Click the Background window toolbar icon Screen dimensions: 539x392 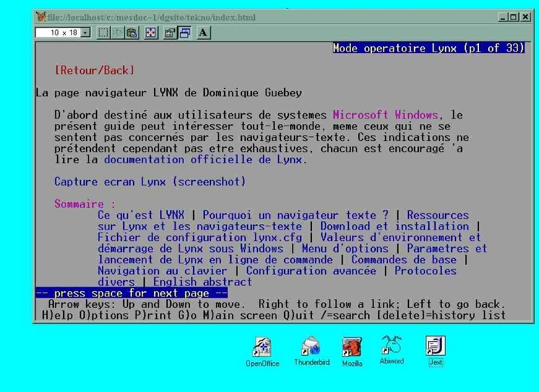pyautogui.click(x=185, y=32)
